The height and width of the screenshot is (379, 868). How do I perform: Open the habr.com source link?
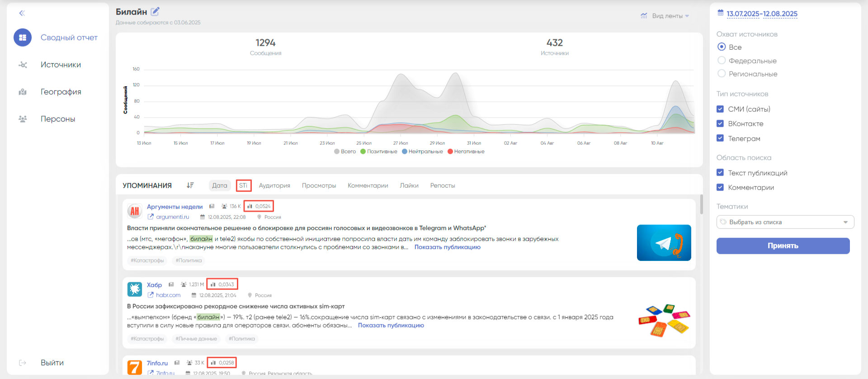click(168, 295)
